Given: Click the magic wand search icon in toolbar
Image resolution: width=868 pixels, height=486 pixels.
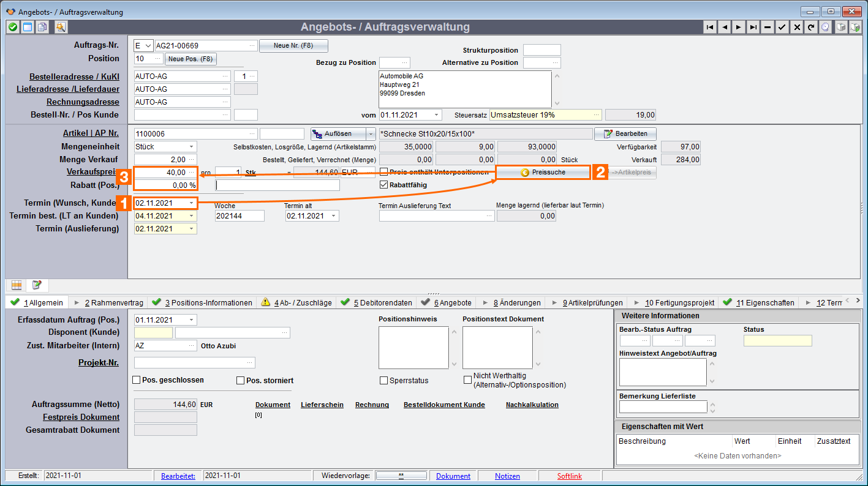Looking at the screenshot, I should [x=60, y=27].
